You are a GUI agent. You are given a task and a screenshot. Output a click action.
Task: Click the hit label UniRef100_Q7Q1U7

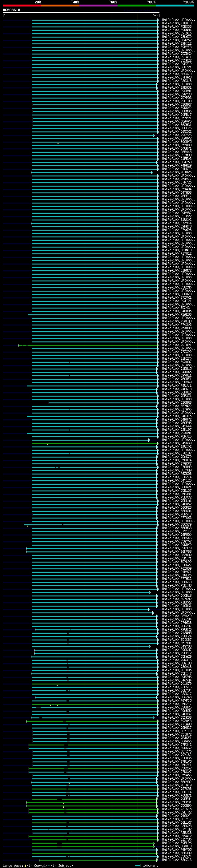coord(177,454)
